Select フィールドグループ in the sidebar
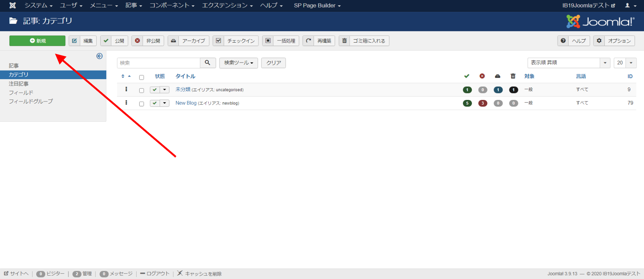The height and width of the screenshot is (279, 644). click(31, 101)
